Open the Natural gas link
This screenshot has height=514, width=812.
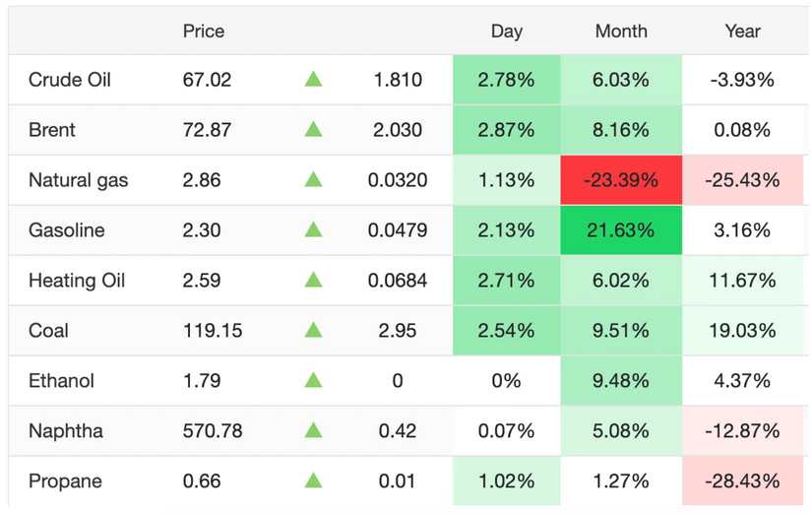pos(79,180)
